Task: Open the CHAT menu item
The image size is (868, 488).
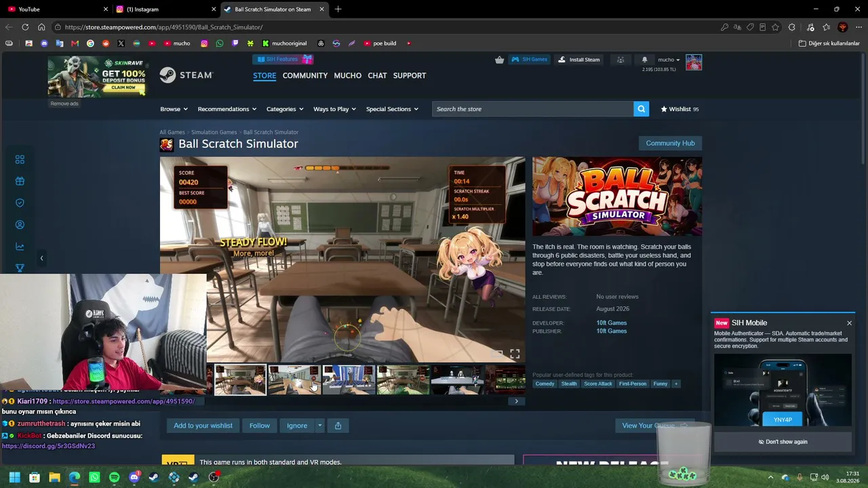Action: pos(377,75)
